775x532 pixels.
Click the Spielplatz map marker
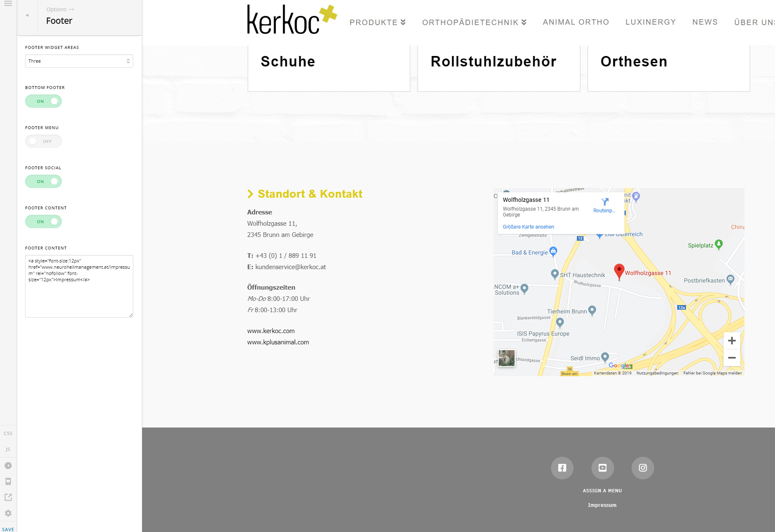719,244
